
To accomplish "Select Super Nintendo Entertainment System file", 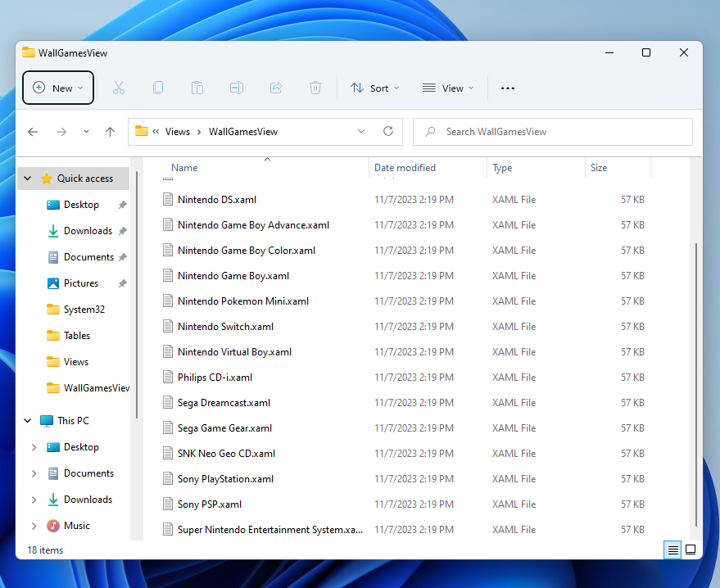I will (x=270, y=530).
